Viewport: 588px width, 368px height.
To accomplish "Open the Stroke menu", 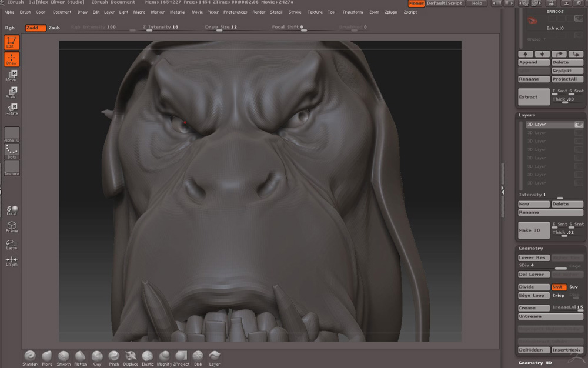I will (295, 12).
